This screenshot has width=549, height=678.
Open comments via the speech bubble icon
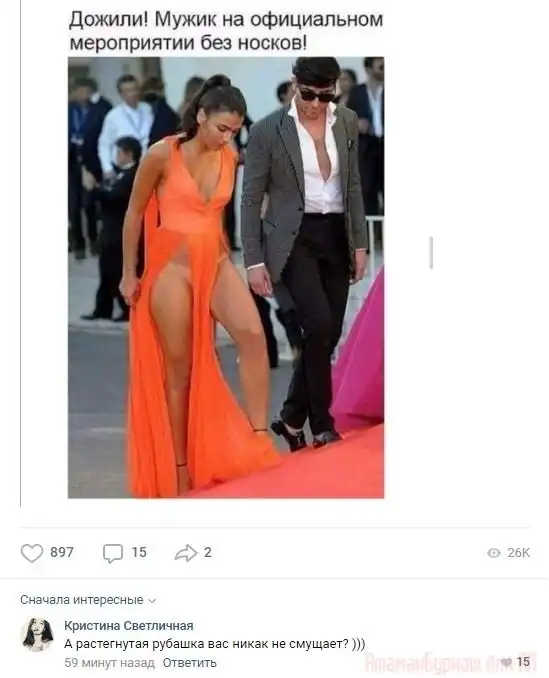pyautogui.click(x=113, y=553)
